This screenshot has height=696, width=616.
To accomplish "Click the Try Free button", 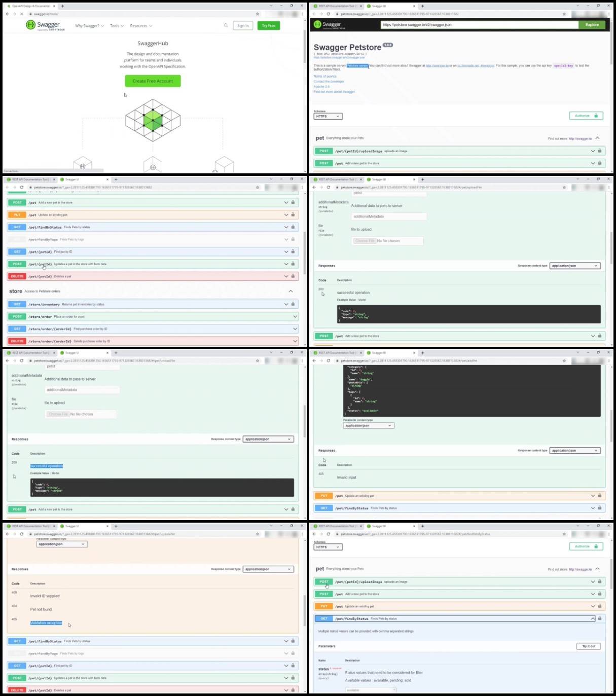I will pyautogui.click(x=269, y=25).
